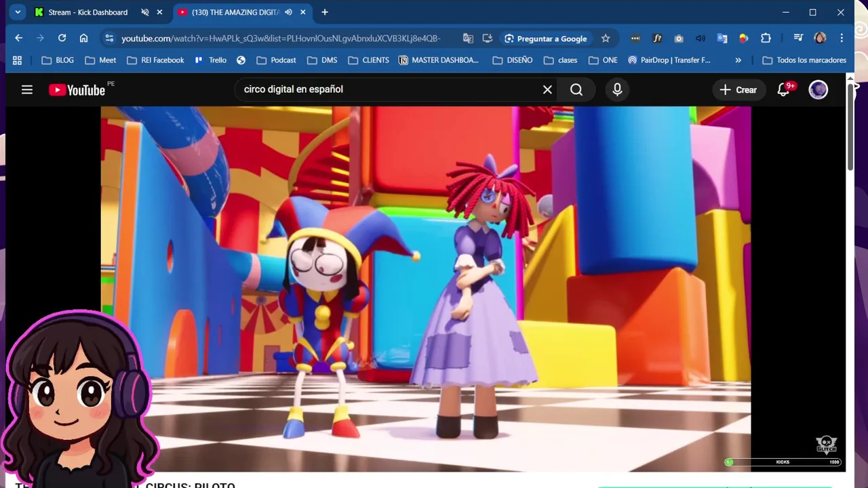Screen dimensions: 868x488
Task: Open the globe bookmark icon
Action: click(241, 60)
